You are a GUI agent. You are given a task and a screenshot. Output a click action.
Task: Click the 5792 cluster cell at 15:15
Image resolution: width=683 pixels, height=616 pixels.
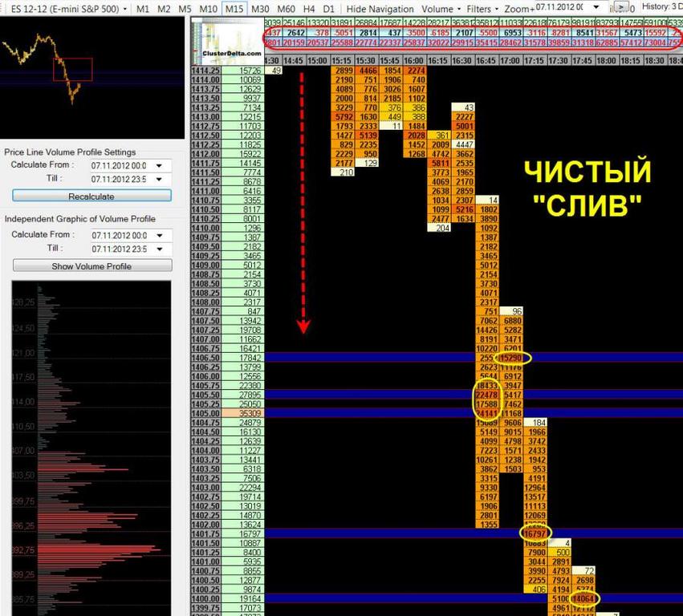point(343,116)
